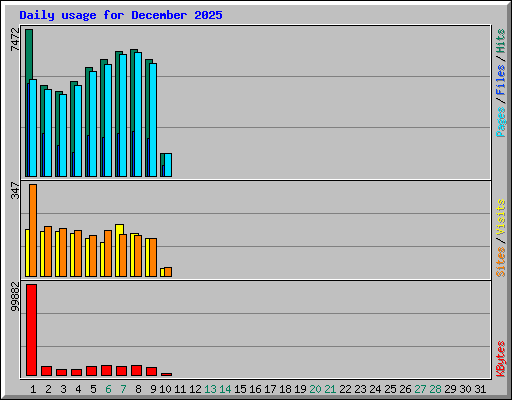
Task: Click day 12 on the x-axis
Action: pos(195,389)
